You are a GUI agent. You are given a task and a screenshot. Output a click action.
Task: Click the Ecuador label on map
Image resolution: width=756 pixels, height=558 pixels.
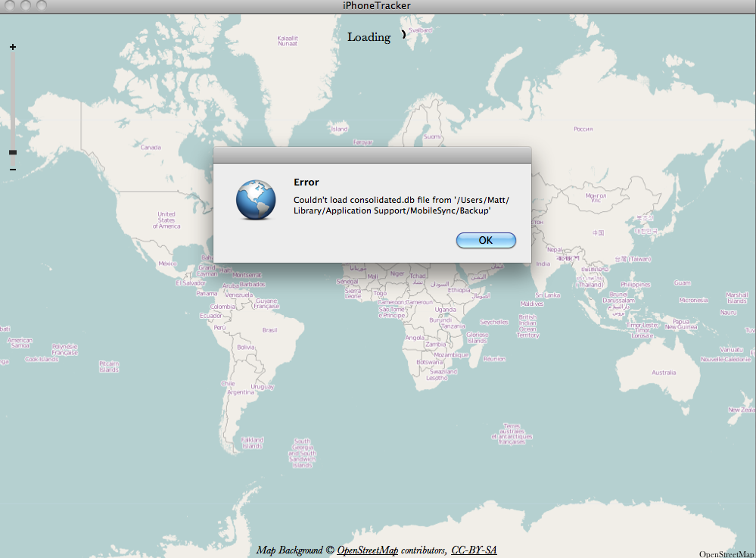pyautogui.click(x=210, y=316)
